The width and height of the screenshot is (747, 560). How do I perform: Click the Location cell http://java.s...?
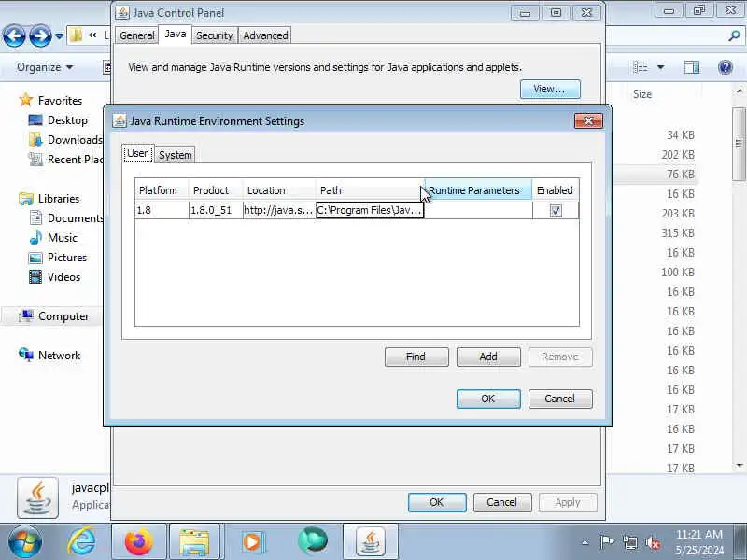(x=279, y=210)
